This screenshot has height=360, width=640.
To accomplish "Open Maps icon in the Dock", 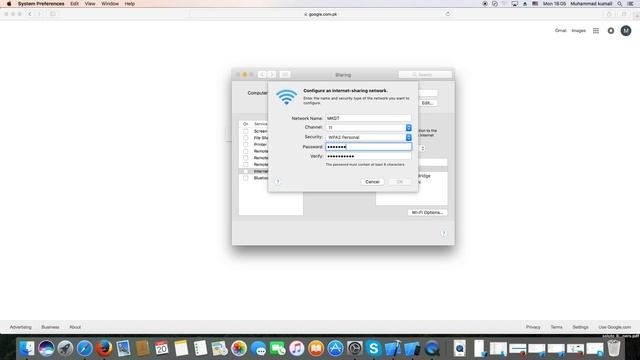I will point(220,348).
